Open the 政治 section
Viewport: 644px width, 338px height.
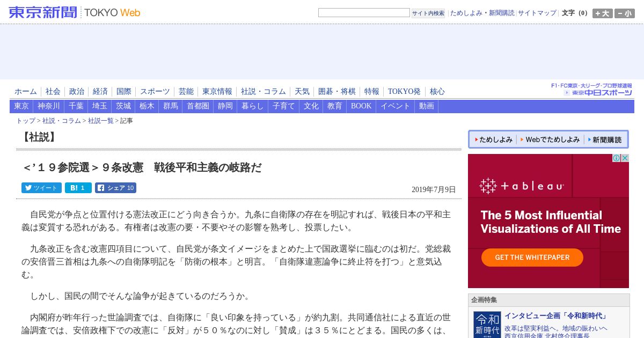pos(77,92)
